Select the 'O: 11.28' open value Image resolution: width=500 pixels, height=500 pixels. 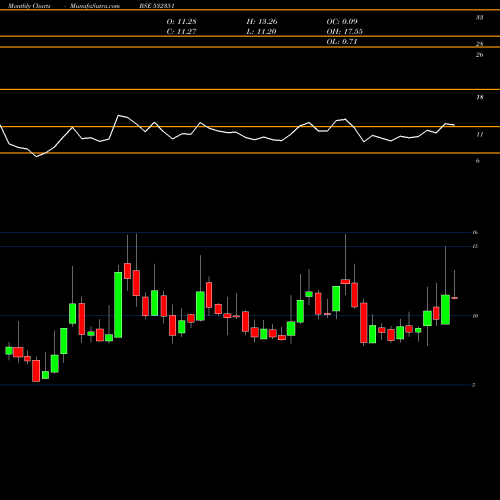coord(181,22)
